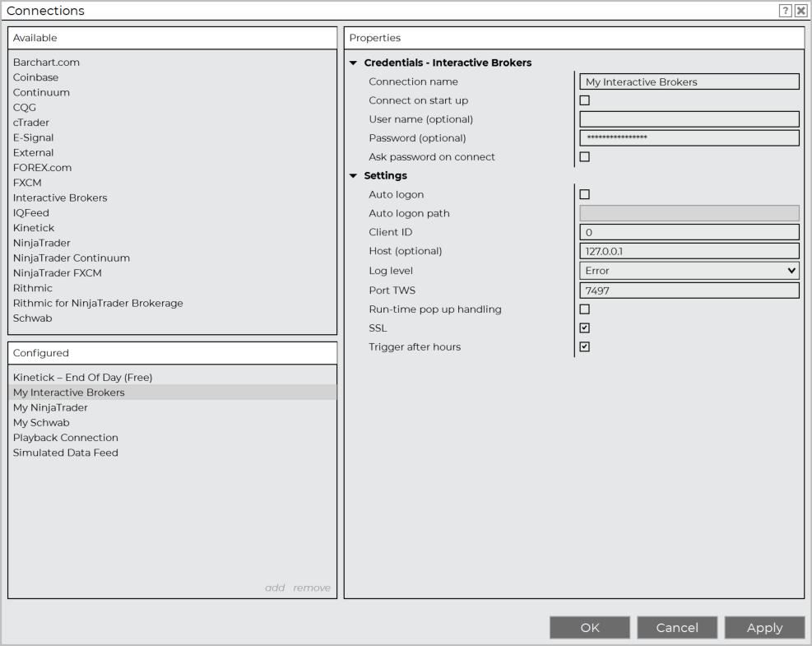The width and height of the screenshot is (812, 646).
Task: Select NinjaTrader FXCM in Available list
Action: (x=58, y=272)
